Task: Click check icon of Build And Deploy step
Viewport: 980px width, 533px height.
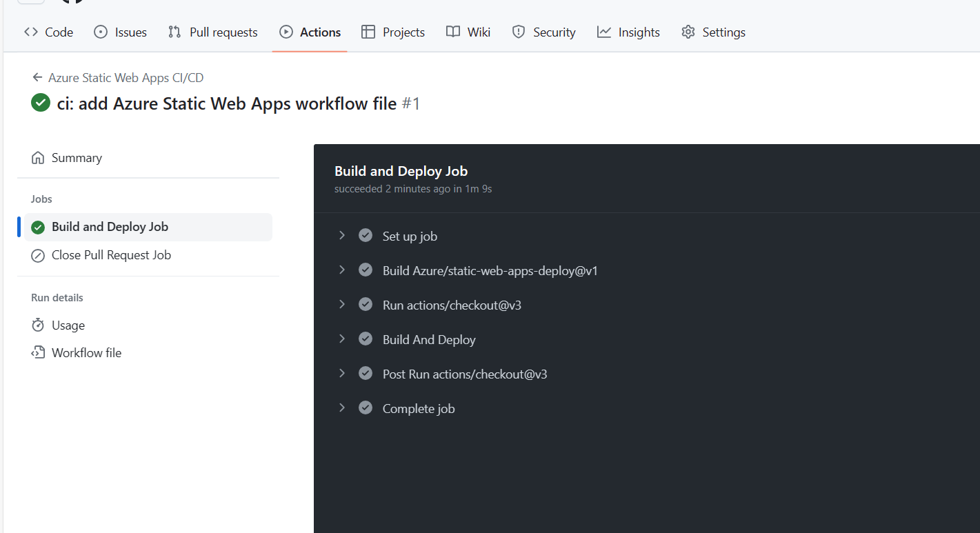Action: [x=366, y=339]
